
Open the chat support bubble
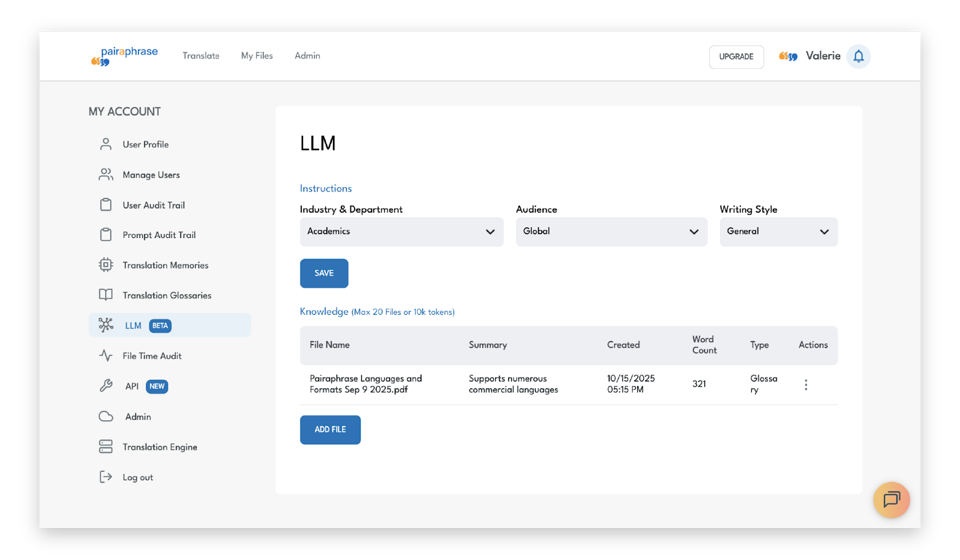[891, 499]
